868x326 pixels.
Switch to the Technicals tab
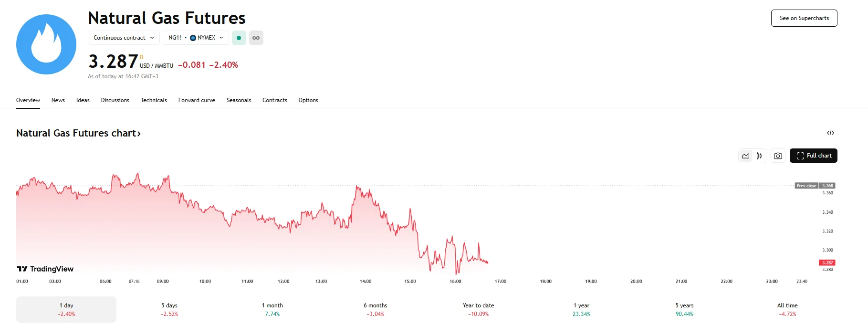154,100
